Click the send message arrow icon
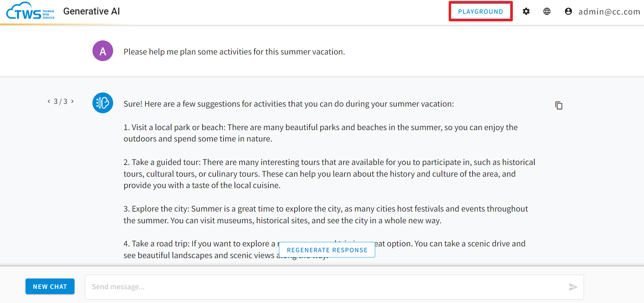Viewport: 644px width, 303px height. click(573, 287)
